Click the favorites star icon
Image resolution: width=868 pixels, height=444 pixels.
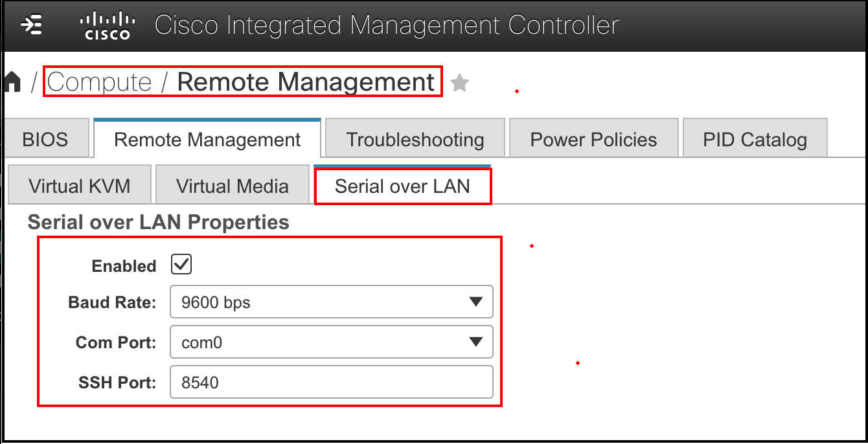click(x=459, y=82)
